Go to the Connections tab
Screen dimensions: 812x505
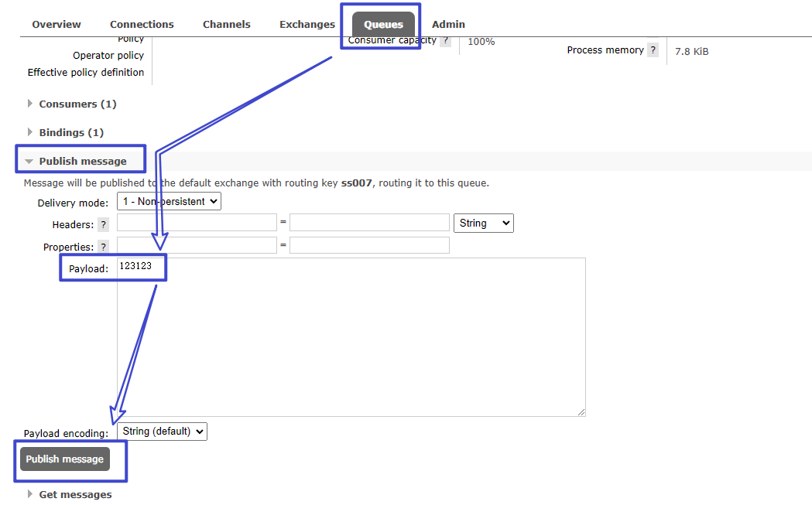click(x=142, y=24)
